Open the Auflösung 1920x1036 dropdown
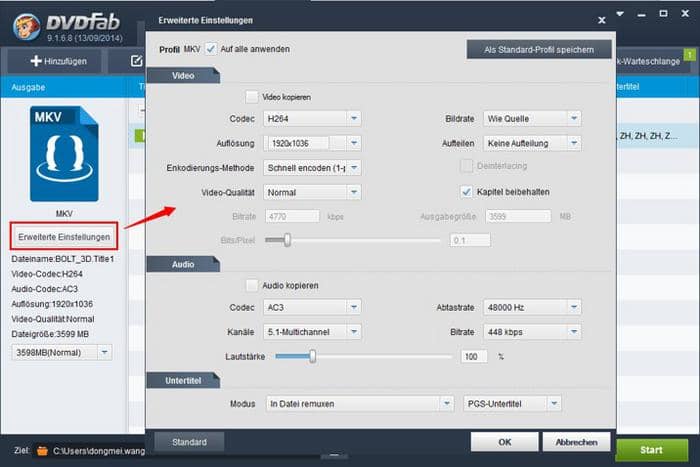 pyautogui.click(x=312, y=143)
